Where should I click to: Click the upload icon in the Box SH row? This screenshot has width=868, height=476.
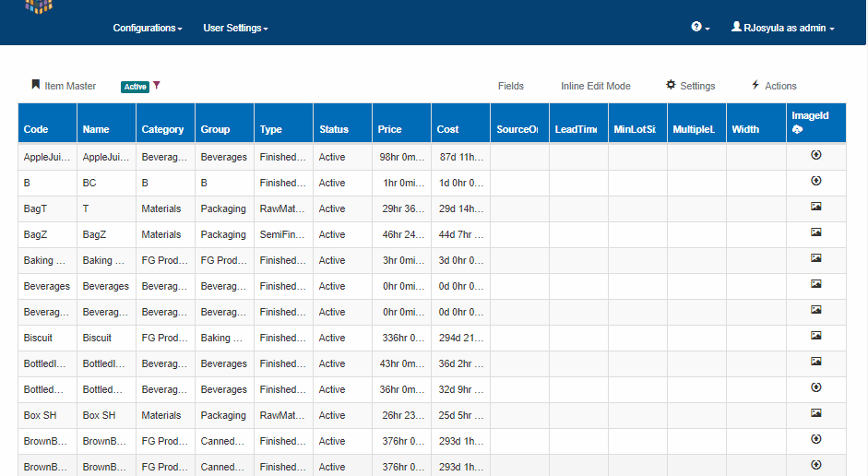pyautogui.click(x=815, y=413)
